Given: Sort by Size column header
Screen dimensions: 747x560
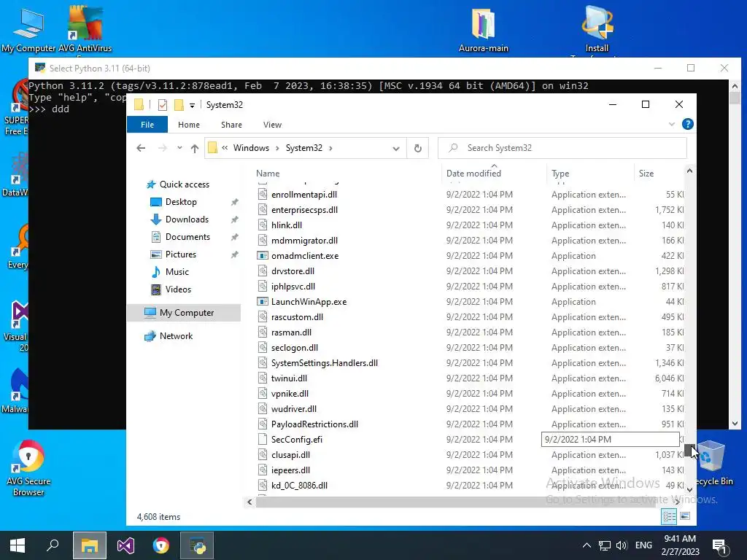Looking at the screenshot, I should click(646, 174).
